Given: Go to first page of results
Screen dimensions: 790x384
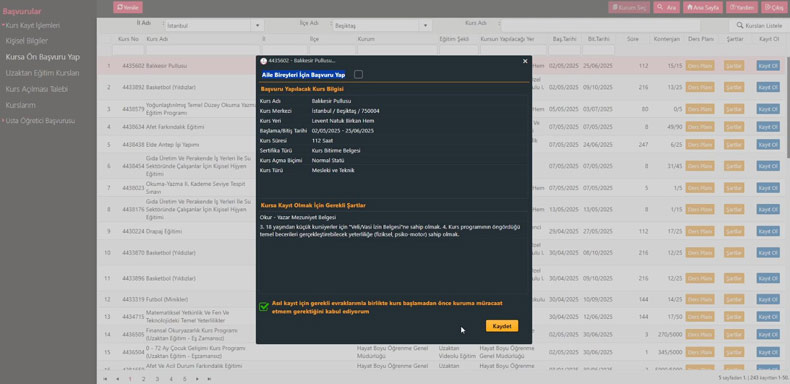Looking at the screenshot, I should [105, 378].
